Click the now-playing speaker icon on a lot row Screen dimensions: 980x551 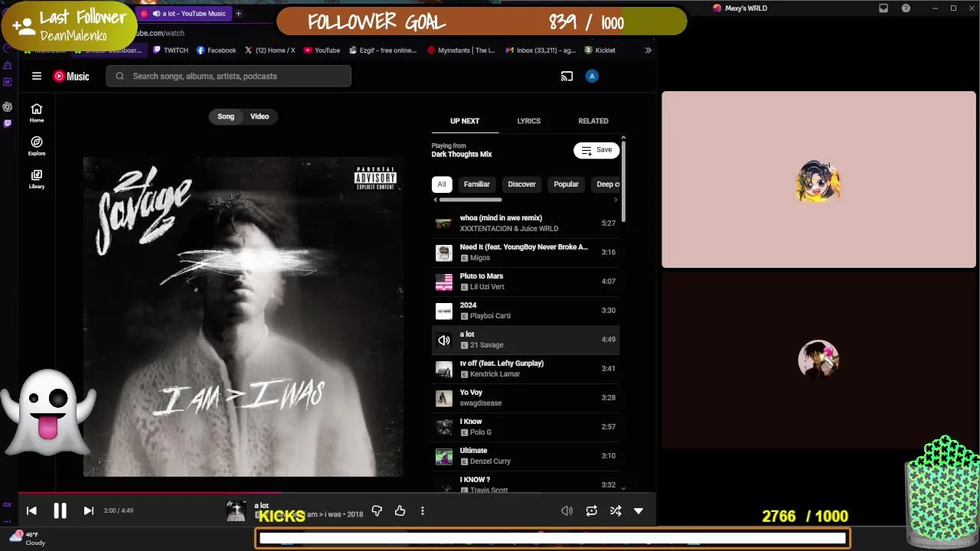coord(444,340)
